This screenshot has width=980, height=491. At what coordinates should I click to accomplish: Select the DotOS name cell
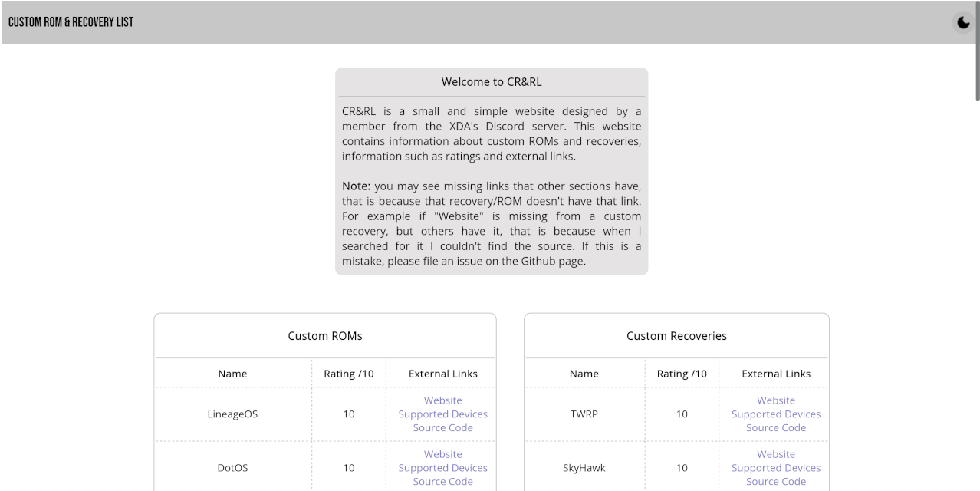pos(233,468)
